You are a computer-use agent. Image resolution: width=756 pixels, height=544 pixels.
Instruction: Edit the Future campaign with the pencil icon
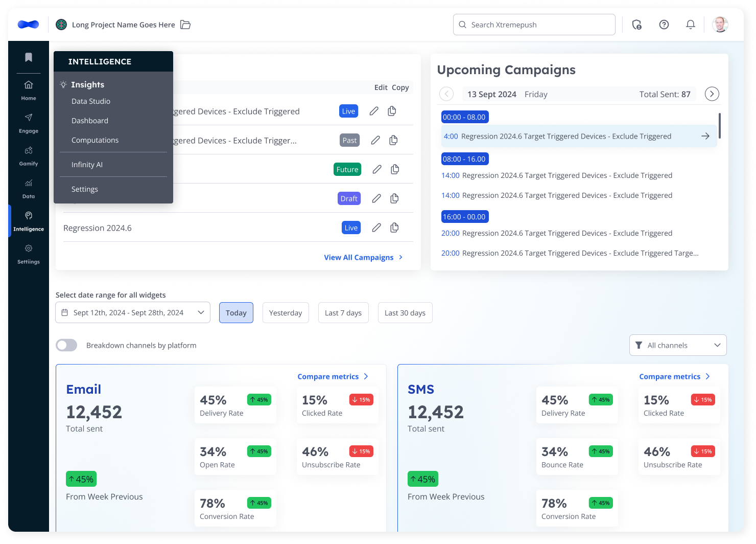click(x=377, y=169)
